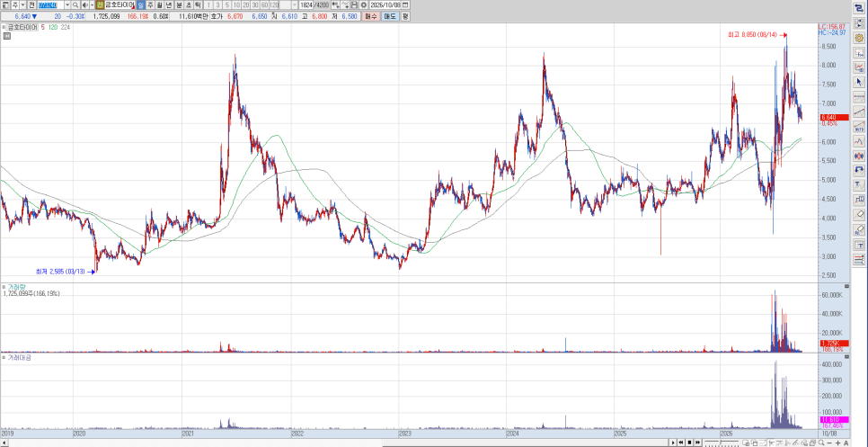
Task: Click the chart overlay icon in right sidebar
Action: [x=859, y=67]
